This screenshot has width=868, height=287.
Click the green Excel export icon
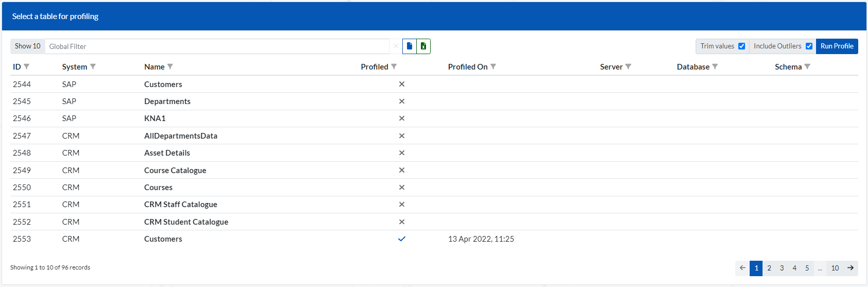(x=423, y=46)
